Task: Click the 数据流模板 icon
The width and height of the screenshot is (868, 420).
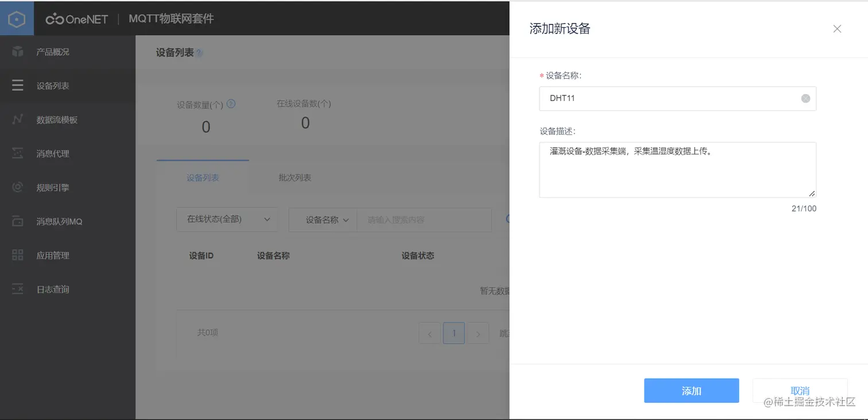Action: pyautogui.click(x=18, y=120)
